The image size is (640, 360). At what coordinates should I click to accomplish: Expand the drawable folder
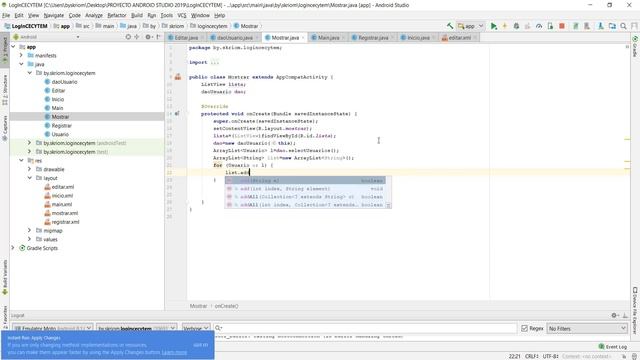(x=29, y=169)
